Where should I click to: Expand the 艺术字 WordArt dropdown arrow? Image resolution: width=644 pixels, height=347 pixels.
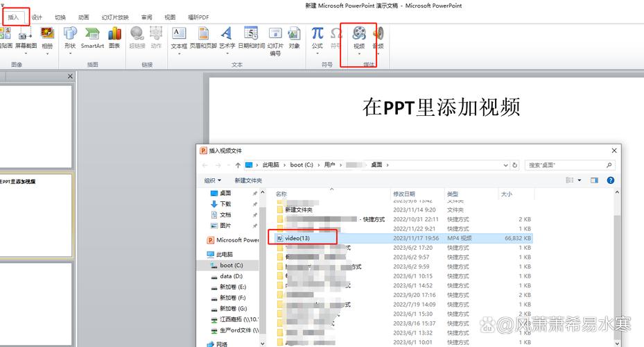click(227, 53)
